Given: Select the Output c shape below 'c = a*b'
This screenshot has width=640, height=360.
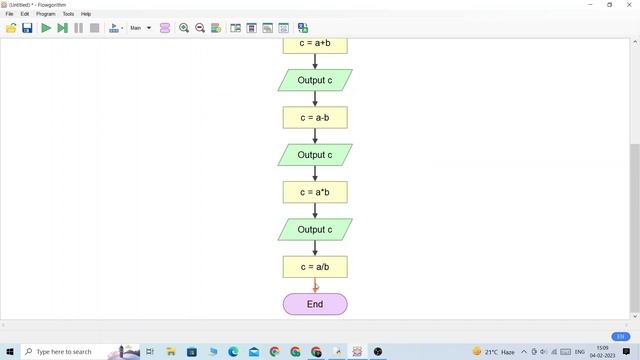Looking at the screenshot, I should pos(315,229).
